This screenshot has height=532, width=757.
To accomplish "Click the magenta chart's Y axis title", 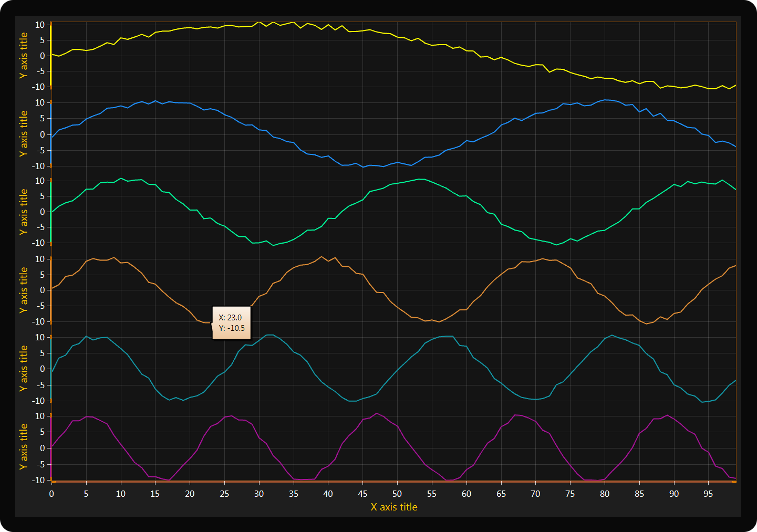I will point(24,446).
